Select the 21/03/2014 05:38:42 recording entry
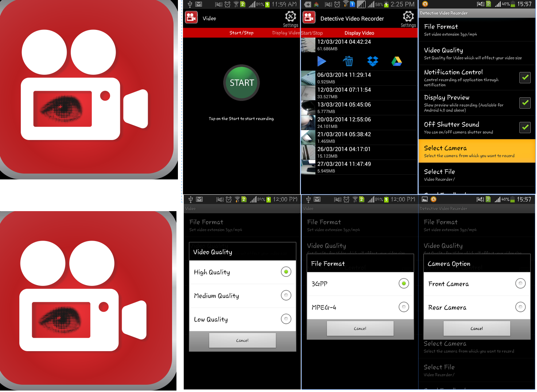This screenshot has height=392, width=537. coord(359,137)
